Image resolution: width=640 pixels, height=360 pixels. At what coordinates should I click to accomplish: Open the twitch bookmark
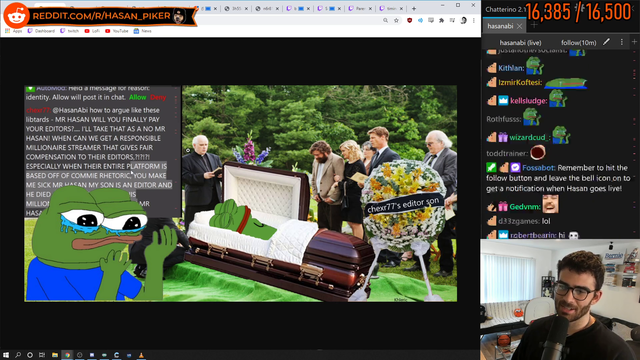(x=69, y=31)
